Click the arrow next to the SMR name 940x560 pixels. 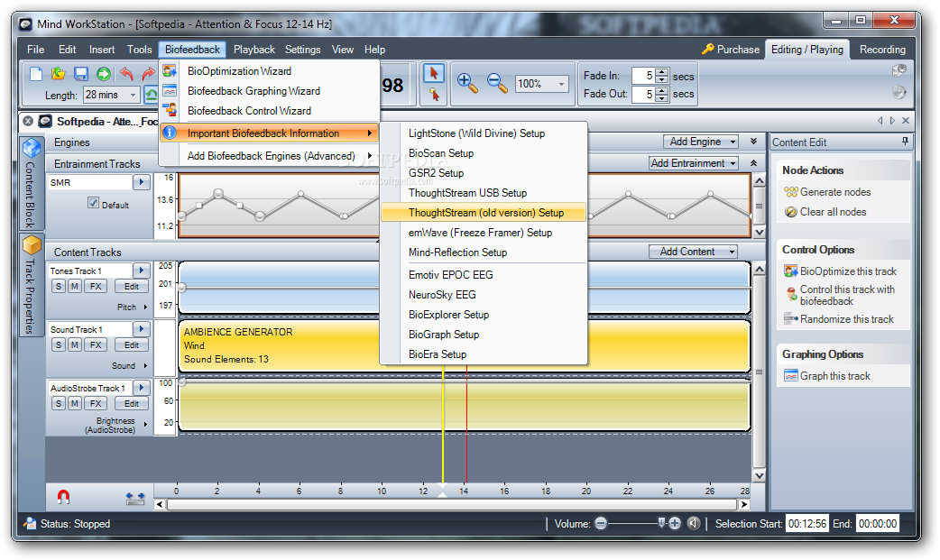[x=142, y=181]
